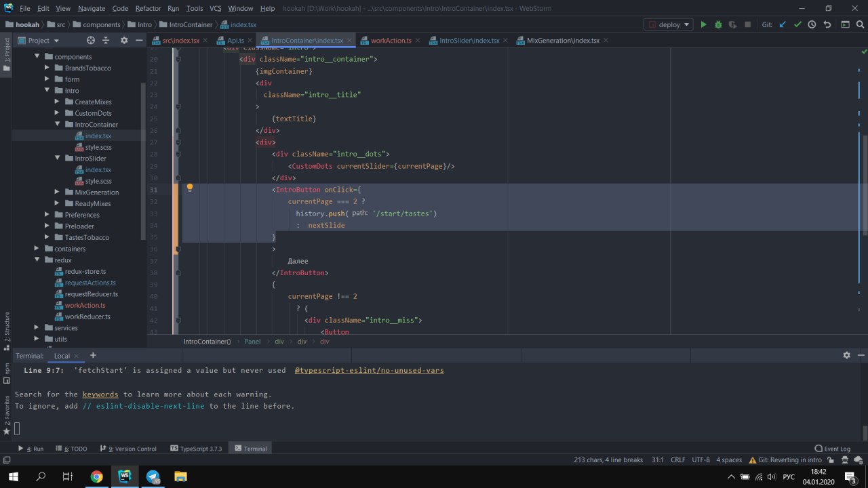
Task: Start debugging with the green bug icon
Action: point(718,24)
